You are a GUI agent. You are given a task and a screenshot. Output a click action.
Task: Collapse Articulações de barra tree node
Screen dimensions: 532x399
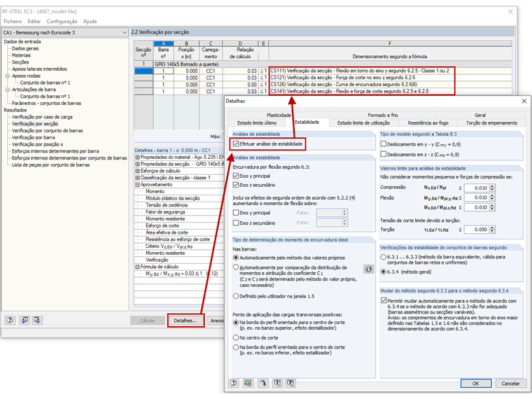coord(8,90)
